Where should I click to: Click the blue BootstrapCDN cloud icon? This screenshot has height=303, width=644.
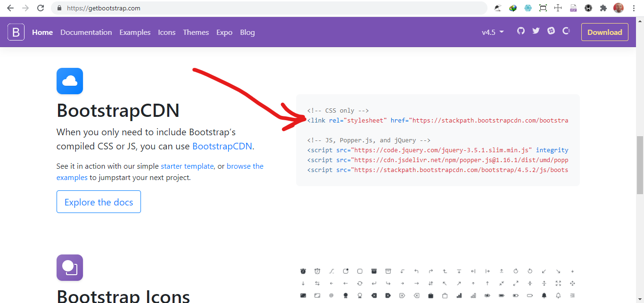coord(70,81)
